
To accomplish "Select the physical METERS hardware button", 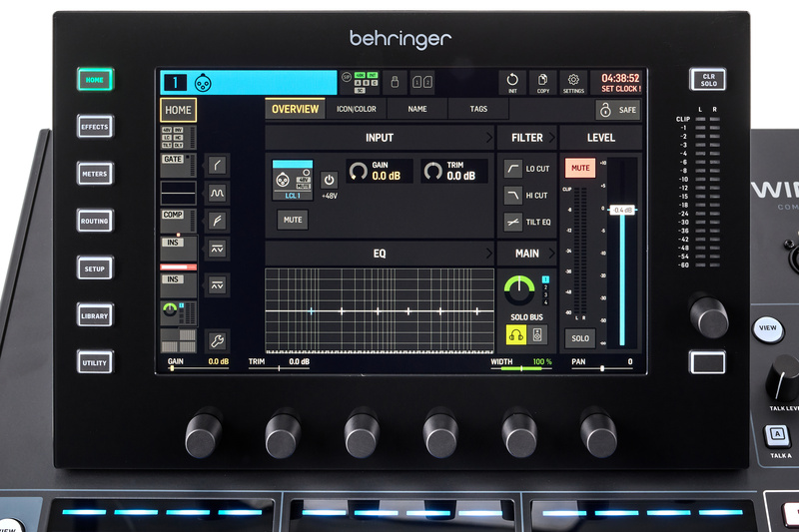I will (95, 174).
